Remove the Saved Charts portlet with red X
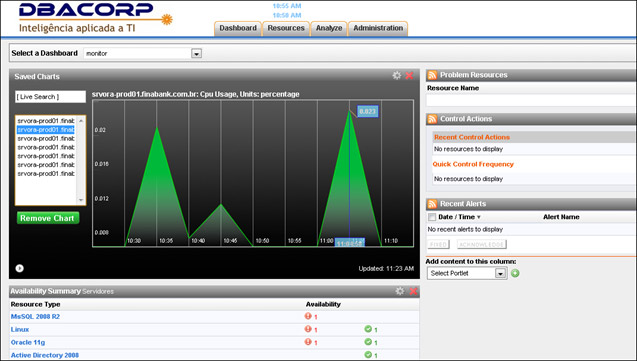The image size is (637, 361). pos(410,76)
